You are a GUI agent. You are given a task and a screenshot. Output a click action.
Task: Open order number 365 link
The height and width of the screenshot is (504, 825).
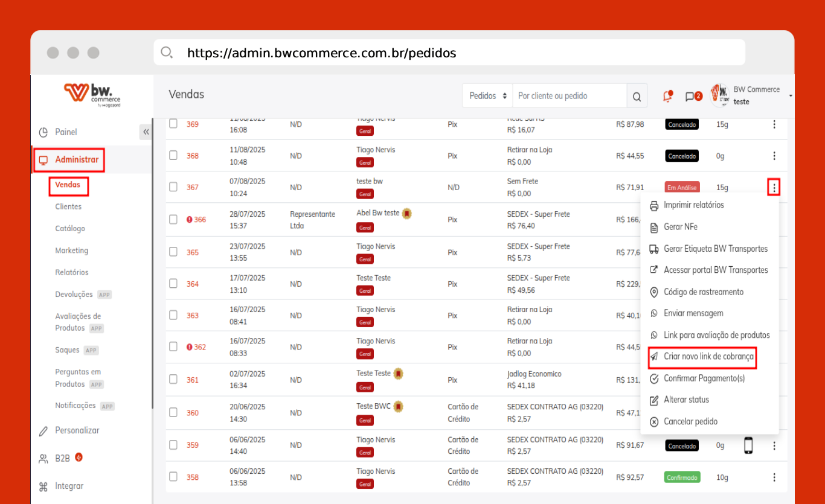point(192,252)
